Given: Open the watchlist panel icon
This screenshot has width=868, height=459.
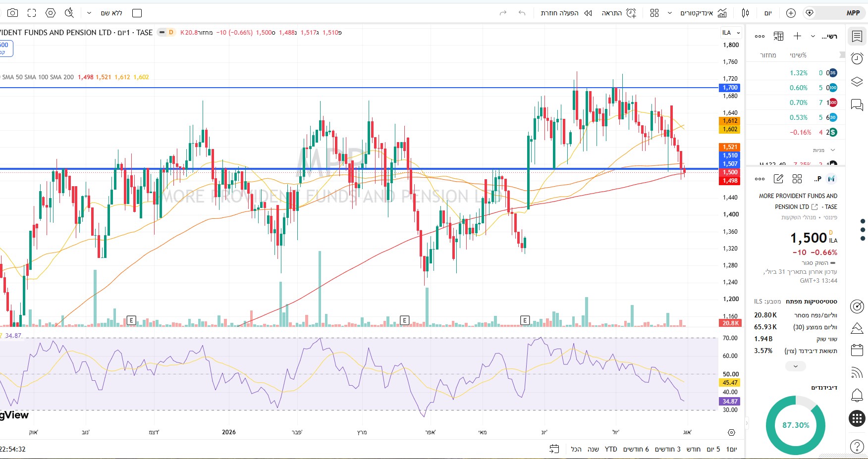Looking at the screenshot, I should point(857,36).
